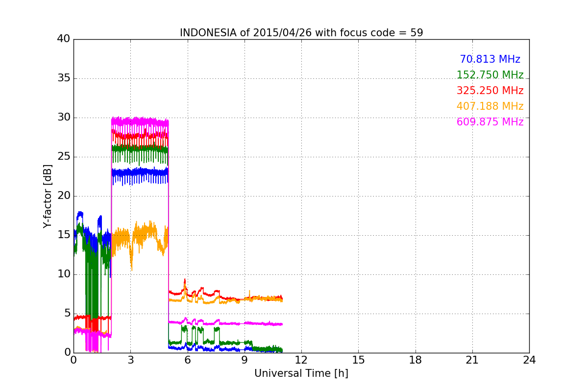Select the 325.250 MHz legend label

[490, 91]
